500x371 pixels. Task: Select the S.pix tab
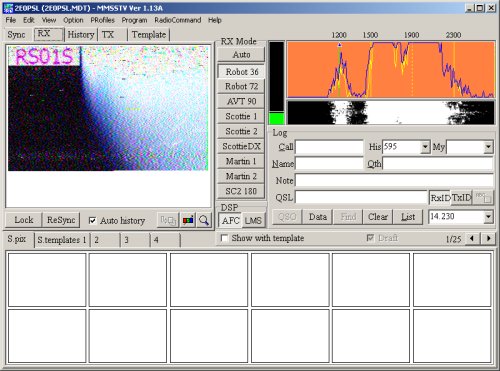(19, 239)
